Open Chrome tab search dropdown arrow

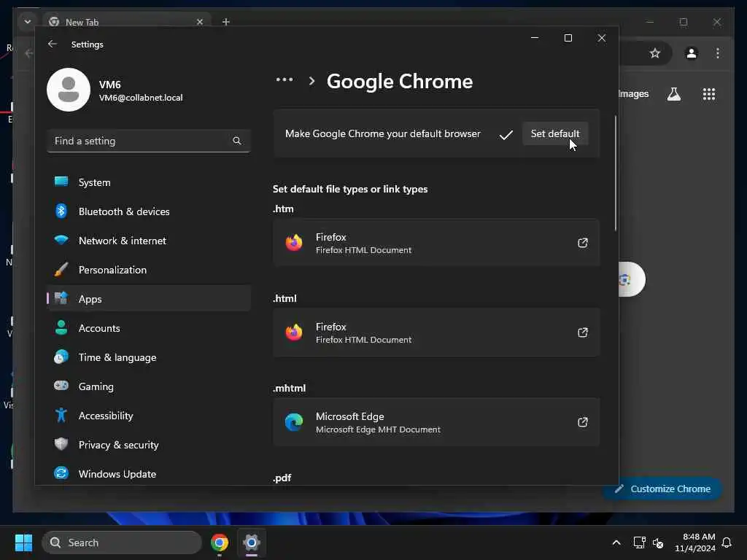tap(28, 22)
